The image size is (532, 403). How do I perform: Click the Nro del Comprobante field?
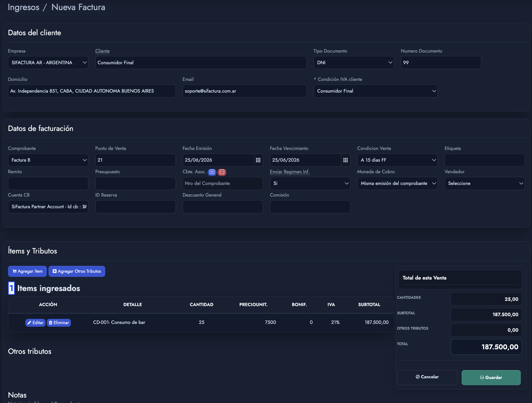click(223, 184)
